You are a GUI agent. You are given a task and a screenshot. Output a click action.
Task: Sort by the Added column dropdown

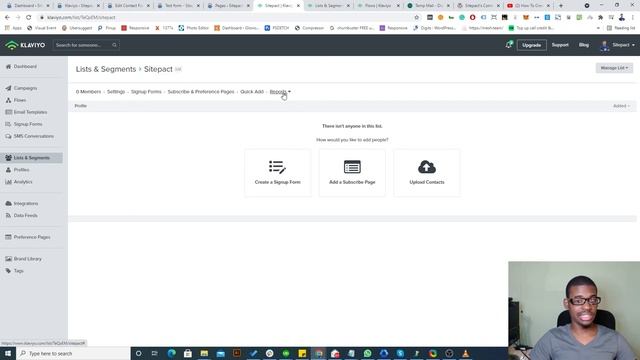(x=621, y=106)
